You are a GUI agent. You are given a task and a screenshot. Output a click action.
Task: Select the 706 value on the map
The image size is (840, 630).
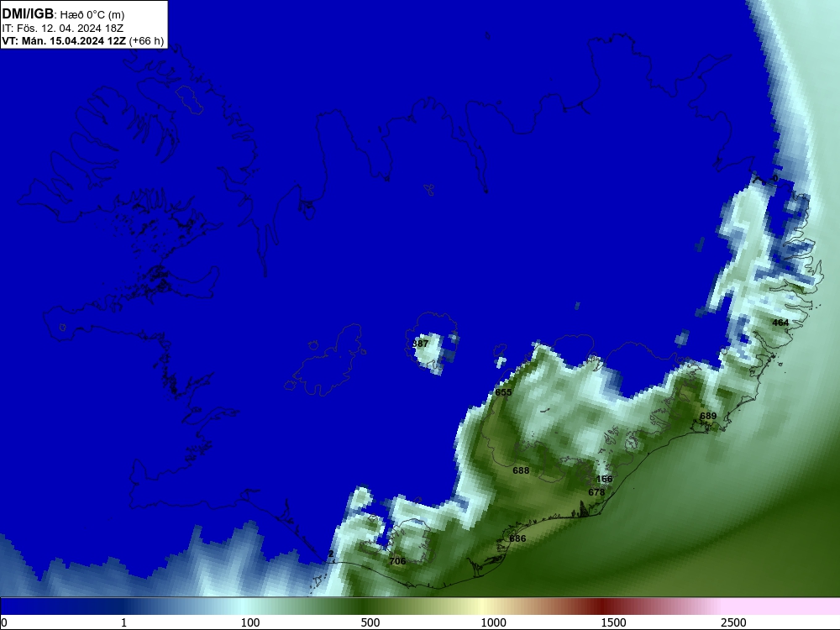click(397, 561)
